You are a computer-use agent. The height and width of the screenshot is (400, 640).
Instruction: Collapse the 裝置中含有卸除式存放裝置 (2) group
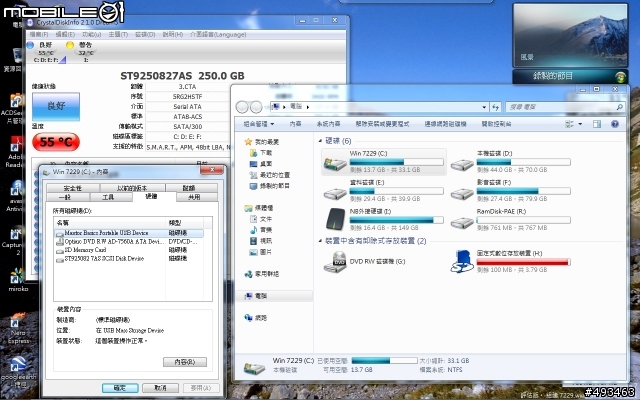(x=320, y=241)
